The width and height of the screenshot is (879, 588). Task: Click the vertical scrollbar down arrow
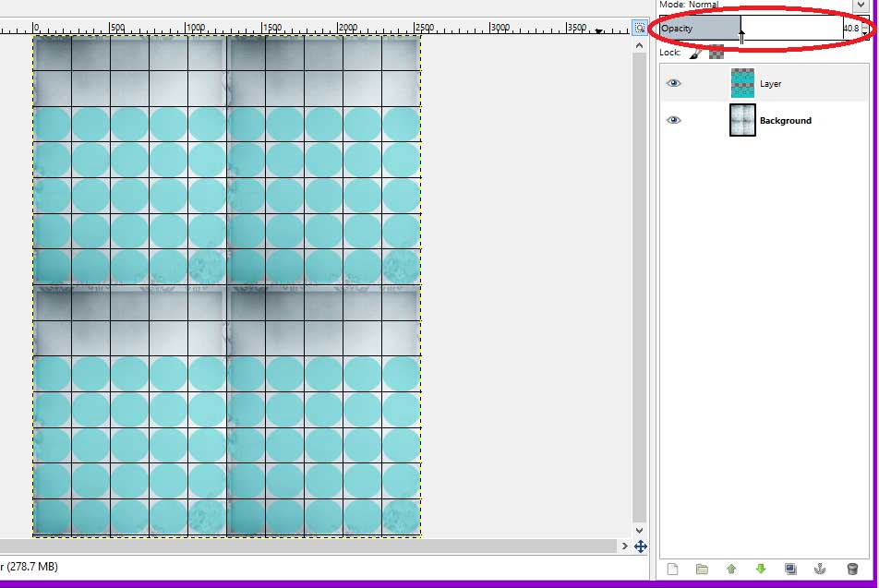tap(640, 530)
